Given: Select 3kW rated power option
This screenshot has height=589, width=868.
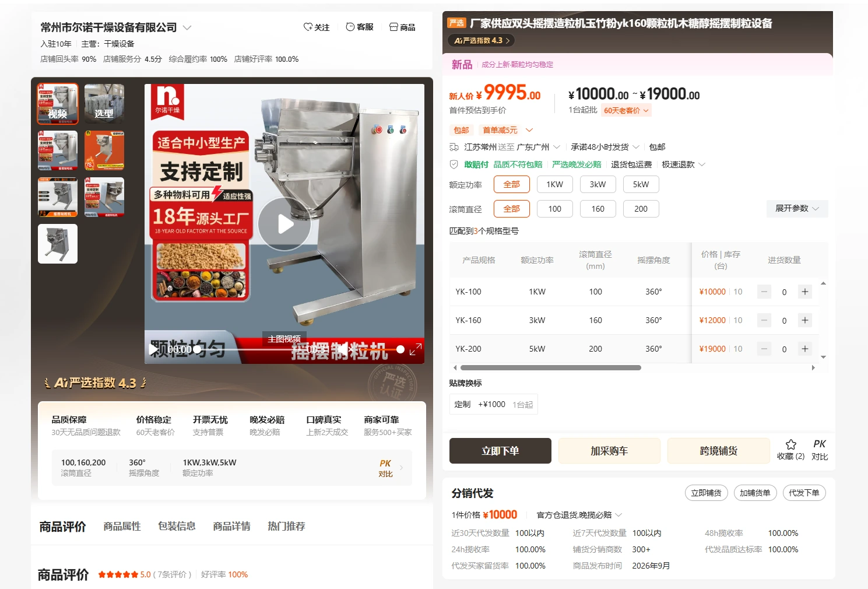Looking at the screenshot, I should [598, 184].
